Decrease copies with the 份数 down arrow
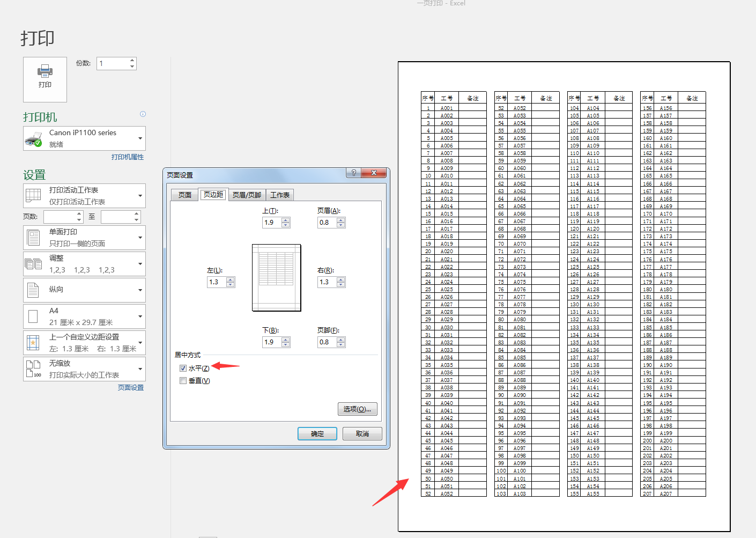Viewport: 756px width, 538px height. 132,67
